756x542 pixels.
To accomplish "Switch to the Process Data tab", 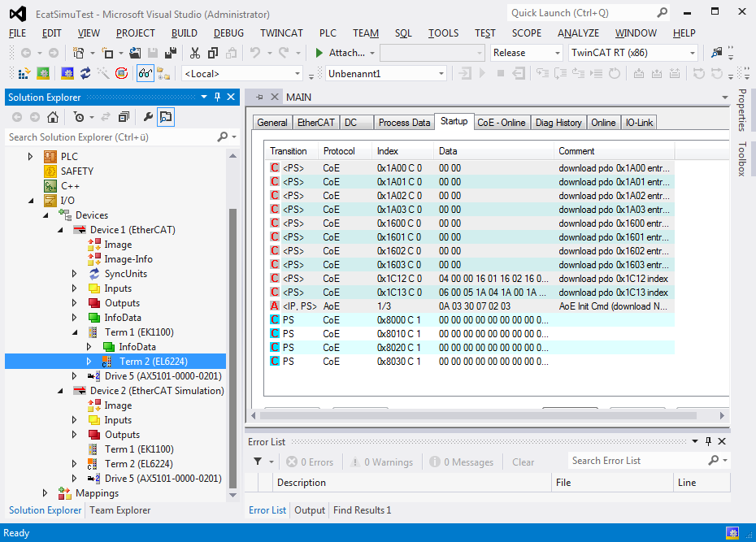I will [404, 123].
